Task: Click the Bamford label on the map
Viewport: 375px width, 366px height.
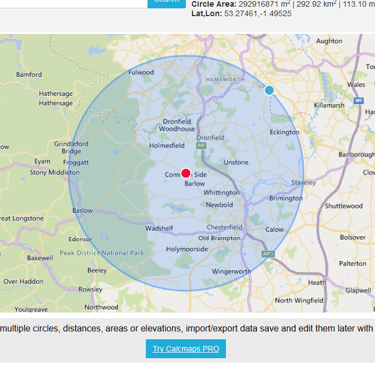Action: click(x=29, y=75)
